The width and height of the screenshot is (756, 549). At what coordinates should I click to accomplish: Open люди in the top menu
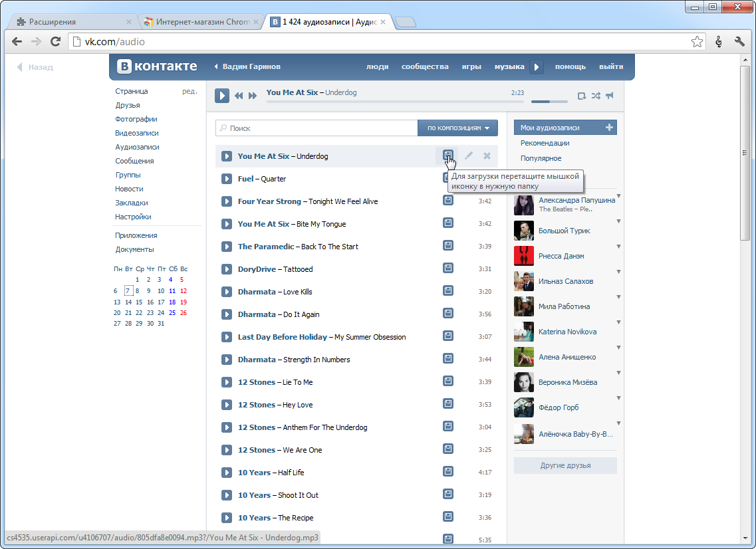point(377,67)
